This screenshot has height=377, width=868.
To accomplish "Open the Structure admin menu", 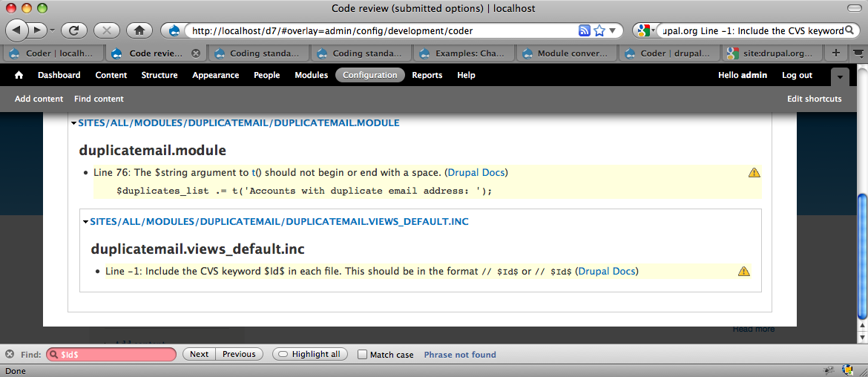I will (x=160, y=75).
